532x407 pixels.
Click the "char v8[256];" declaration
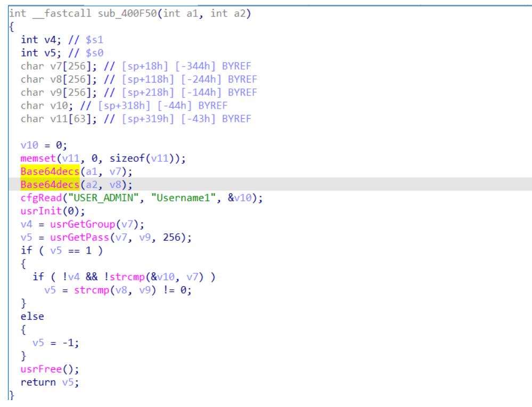[59, 79]
